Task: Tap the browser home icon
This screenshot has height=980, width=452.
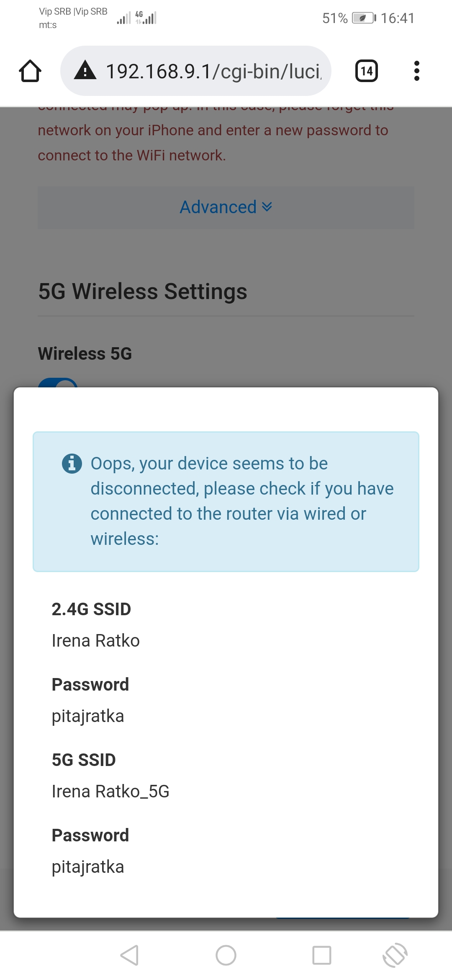Action: pyautogui.click(x=30, y=71)
